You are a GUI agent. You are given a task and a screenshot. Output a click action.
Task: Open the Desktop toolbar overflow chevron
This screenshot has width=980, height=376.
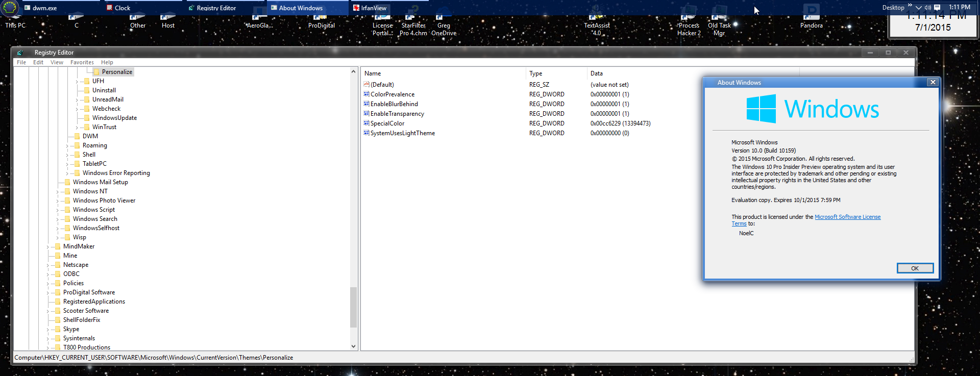pyautogui.click(x=910, y=5)
